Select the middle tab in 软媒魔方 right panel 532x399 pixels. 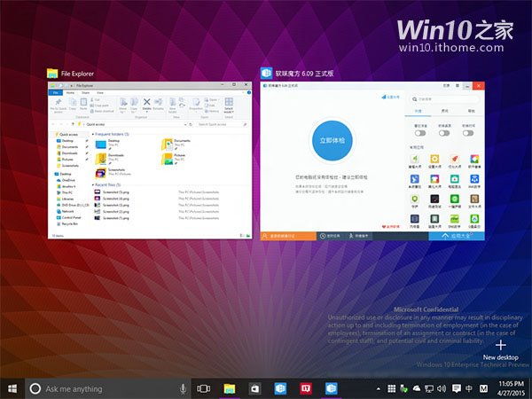(444, 111)
